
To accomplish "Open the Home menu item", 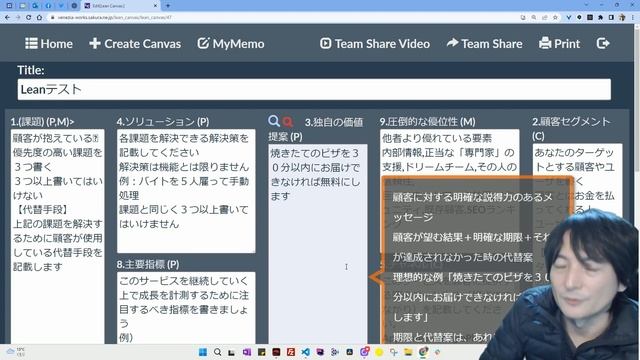I will point(49,44).
